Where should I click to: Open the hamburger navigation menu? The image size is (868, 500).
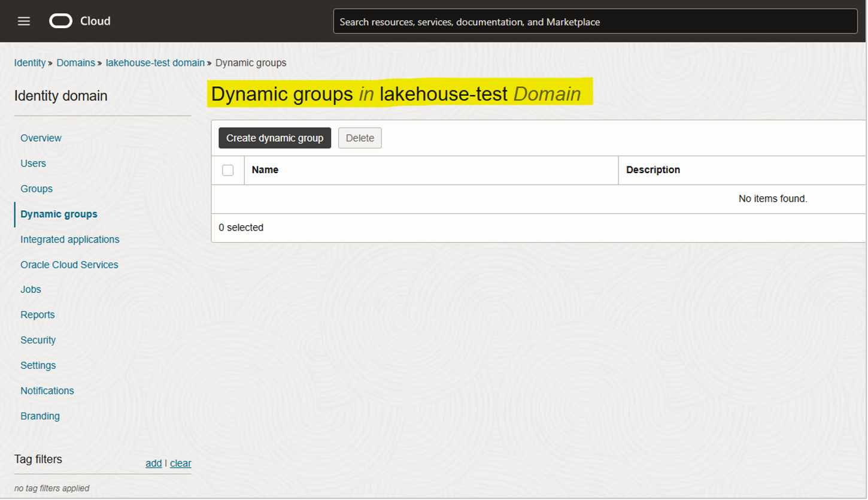click(x=23, y=20)
